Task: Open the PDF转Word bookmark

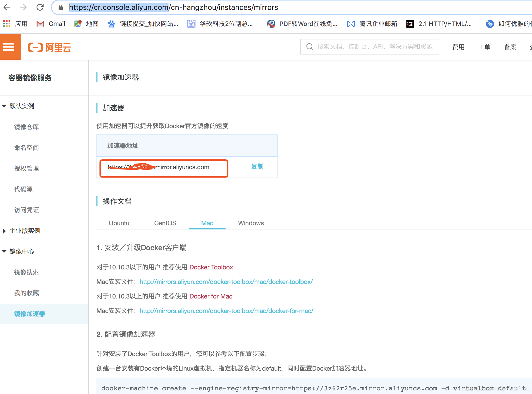Action: 302,24
